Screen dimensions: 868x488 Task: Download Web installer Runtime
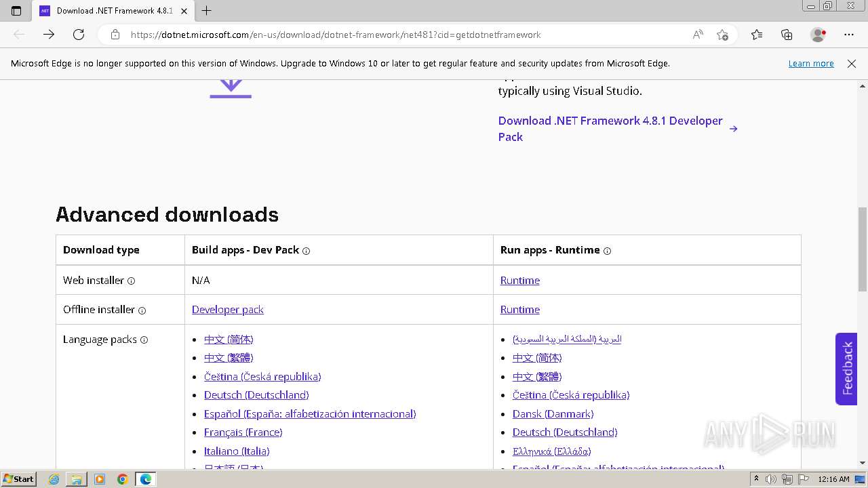520,281
